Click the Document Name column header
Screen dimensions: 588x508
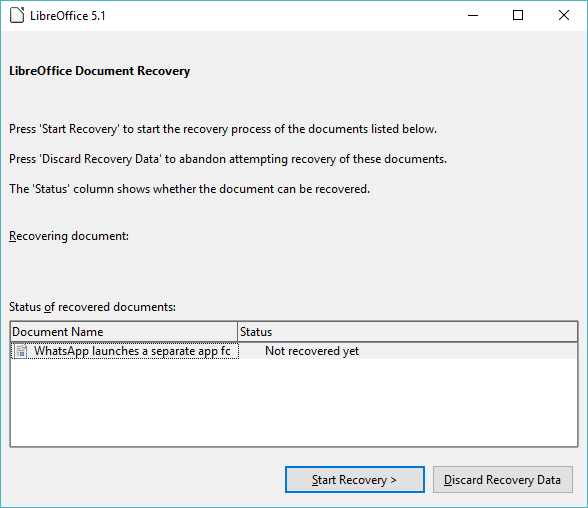[124, 332]
